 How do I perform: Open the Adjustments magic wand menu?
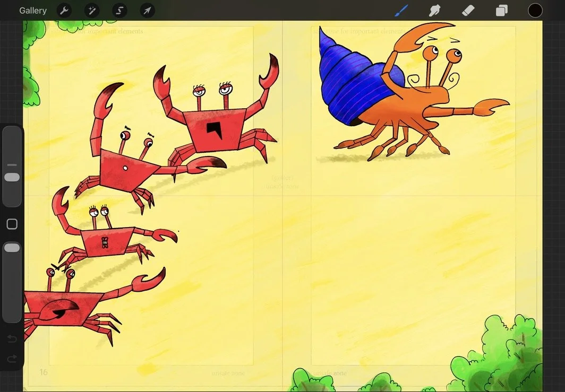click(x=92, y=11)
